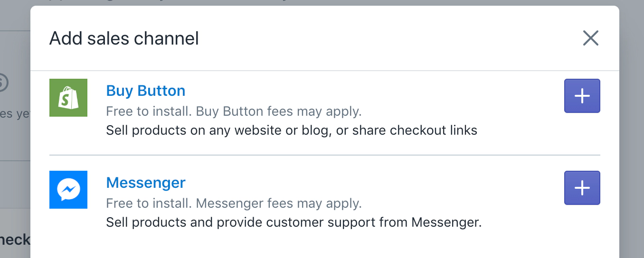Screen dimensions: 644x258
Task: Click empty space right of Buy Button title
Action: click(370, 91)
